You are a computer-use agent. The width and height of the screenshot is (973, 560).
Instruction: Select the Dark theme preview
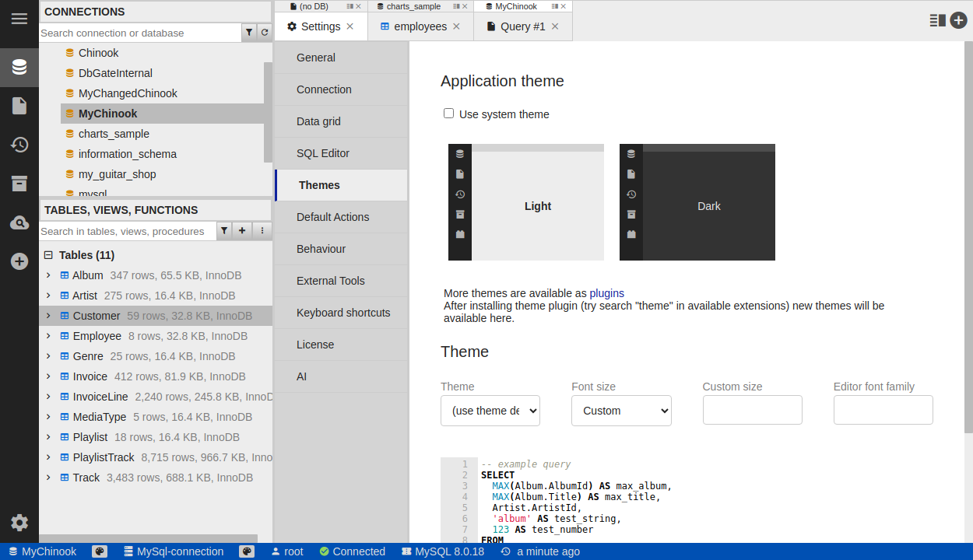click(697, 202)
